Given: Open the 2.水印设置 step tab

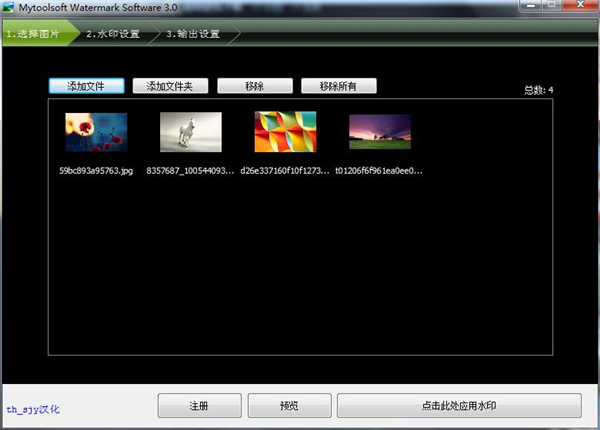Looking at the screenshot, I should (111, 34).
